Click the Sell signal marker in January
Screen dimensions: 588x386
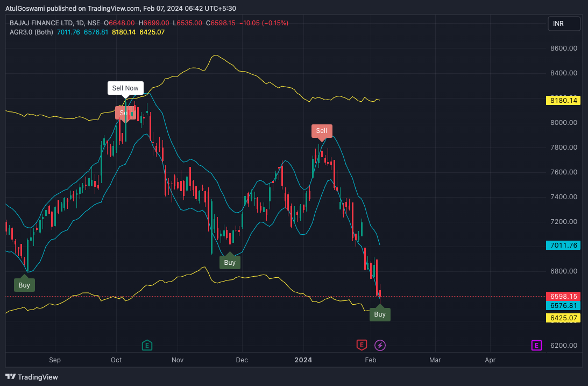coord(322,131)
